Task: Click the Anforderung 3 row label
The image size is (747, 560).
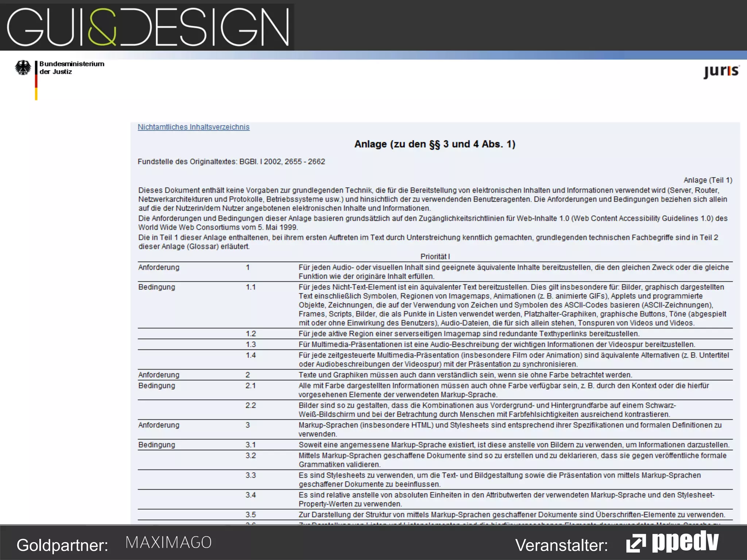Action: pyautogui.click(x=159, y=425)
